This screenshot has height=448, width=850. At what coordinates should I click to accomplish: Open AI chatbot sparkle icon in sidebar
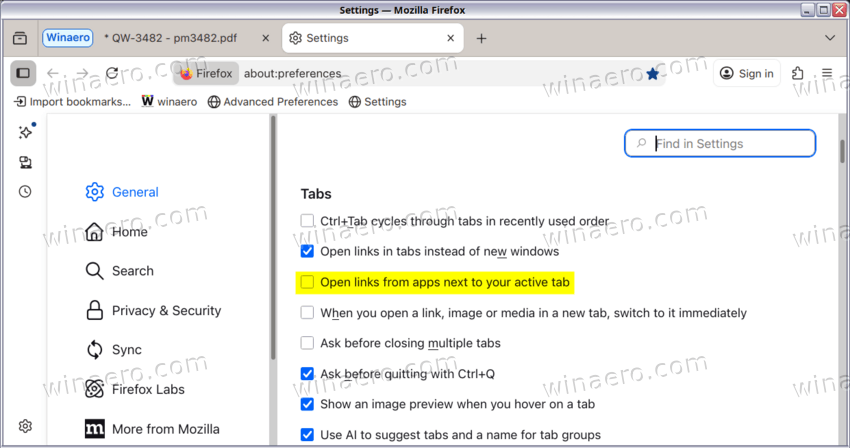(25, 132)
